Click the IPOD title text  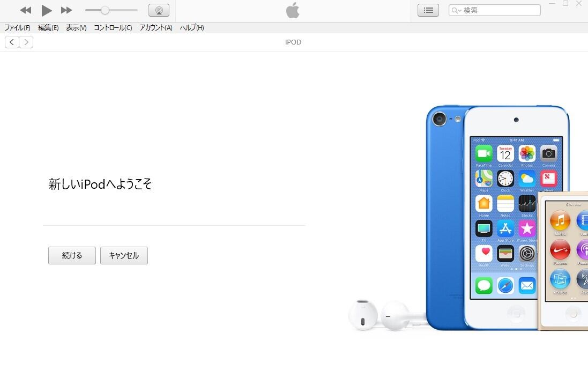293,42
